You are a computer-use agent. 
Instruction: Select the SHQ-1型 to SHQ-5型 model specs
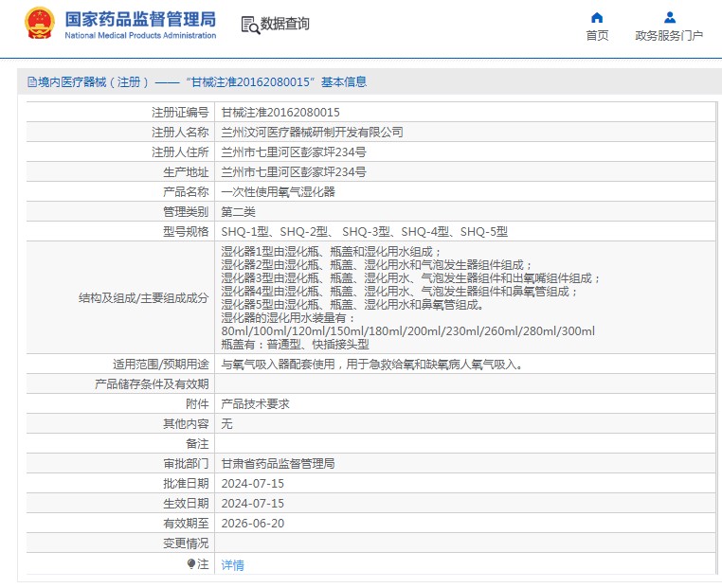click(x=364, y=231)
